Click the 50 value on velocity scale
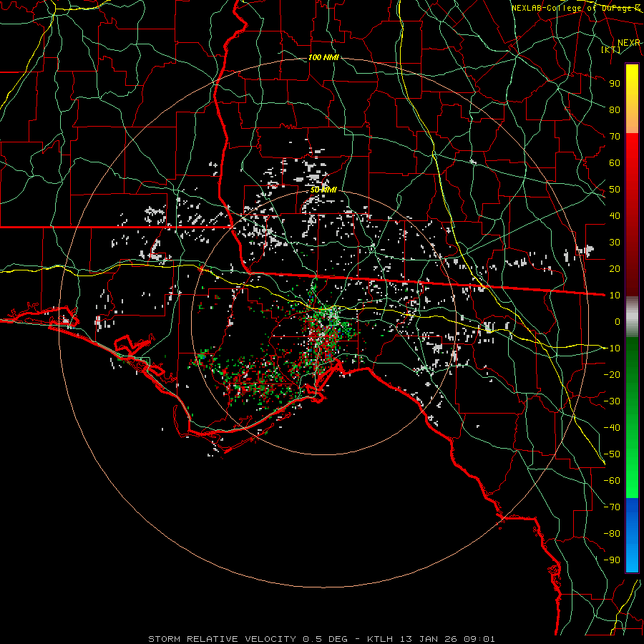The height and width of the screenshot is (644, 644). [615, 190]
